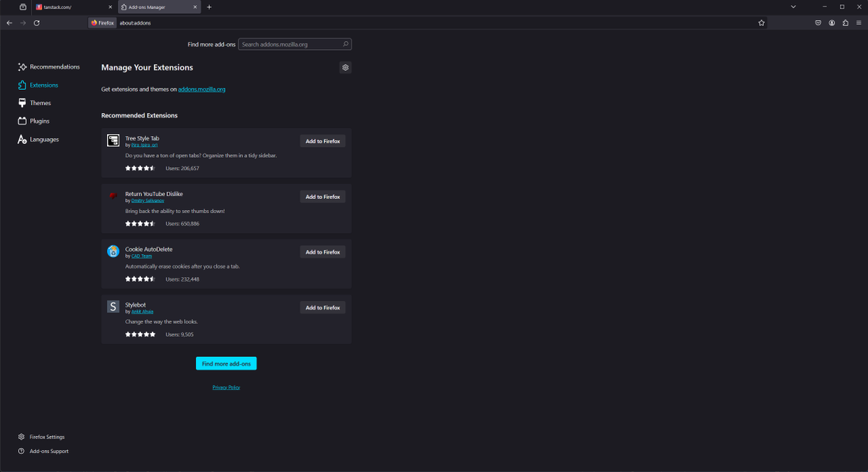Click 'Users: 650,886' text

click(x=182, y=224)
